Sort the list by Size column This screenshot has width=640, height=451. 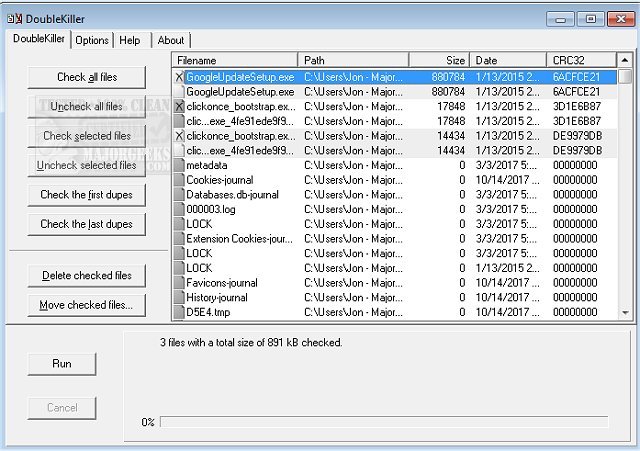(x=439, y=60)
